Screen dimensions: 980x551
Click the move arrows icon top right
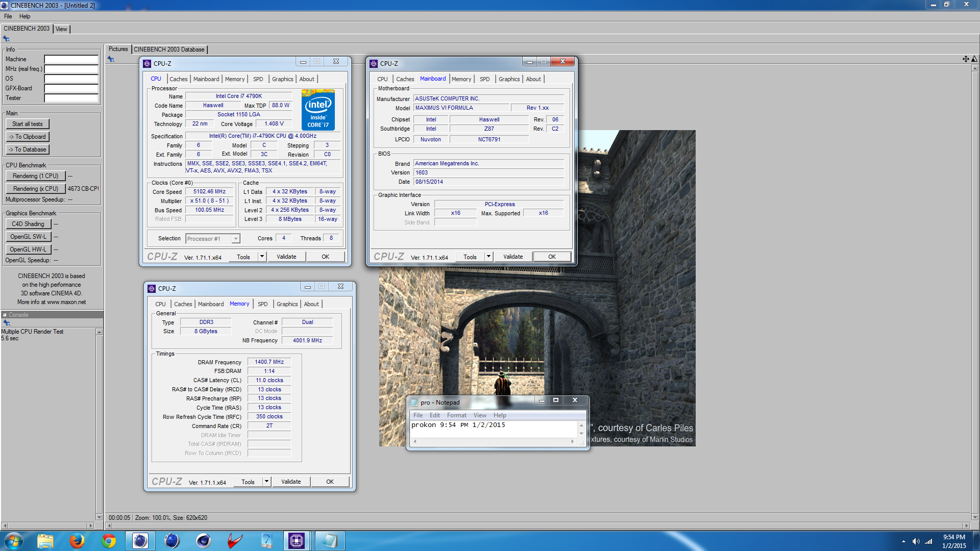click(966, 59)
